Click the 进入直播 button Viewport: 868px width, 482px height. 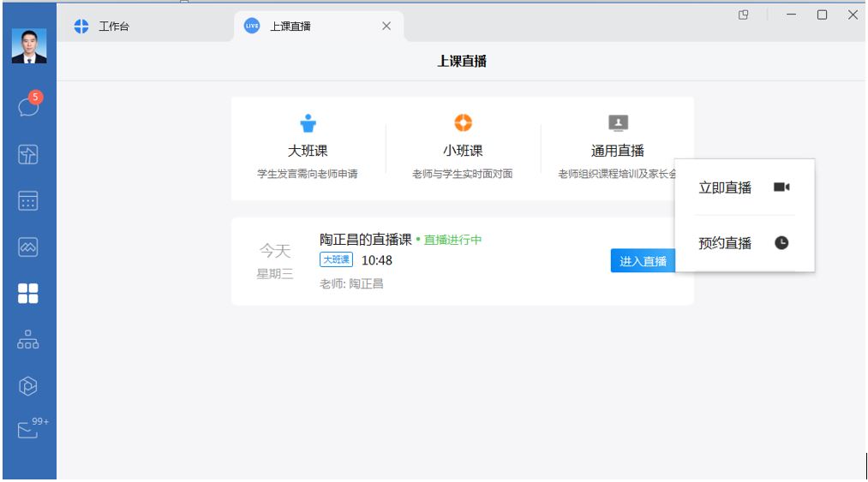pos(643,261)
